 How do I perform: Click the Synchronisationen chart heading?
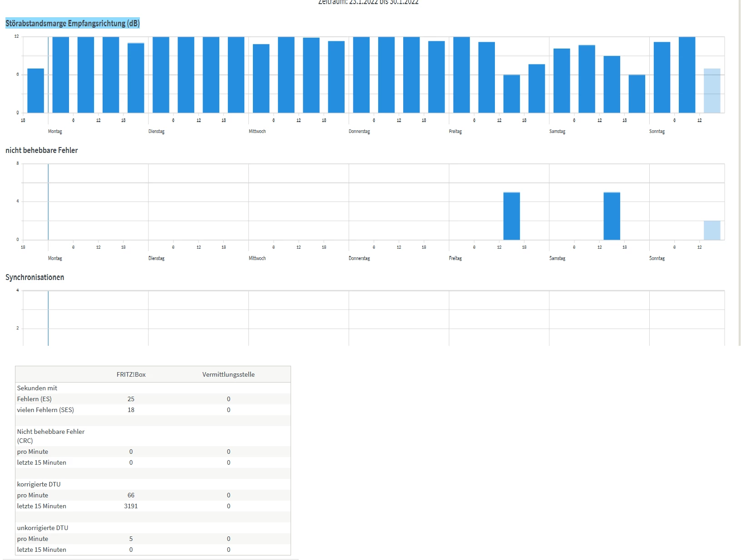pyautogui.click(x=35, y=277)
